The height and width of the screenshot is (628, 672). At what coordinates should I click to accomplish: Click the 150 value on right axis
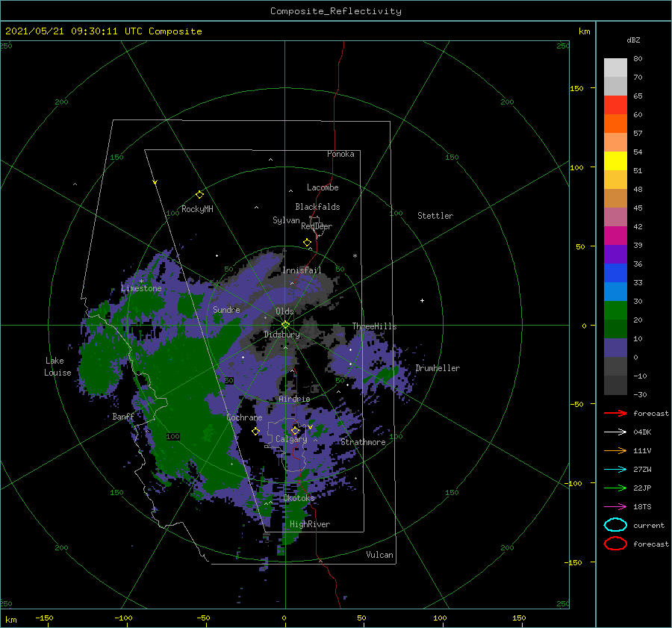pyautogui.click(x=576, y=88)
